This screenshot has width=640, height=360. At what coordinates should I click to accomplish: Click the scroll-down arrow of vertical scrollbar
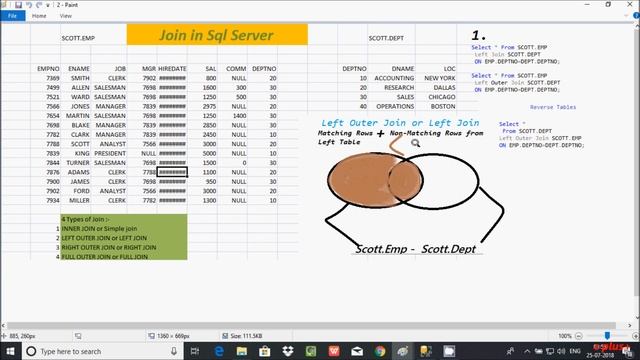[637, 317]
